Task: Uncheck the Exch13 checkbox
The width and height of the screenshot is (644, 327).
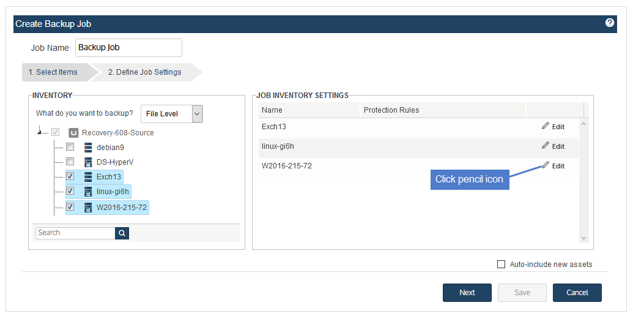Action: click(70, 176)
